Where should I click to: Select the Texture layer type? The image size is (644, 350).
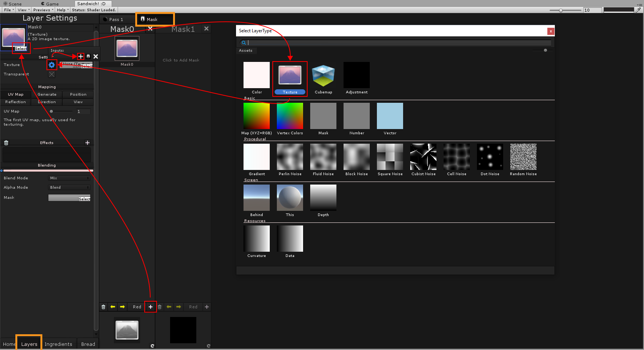point(290,79)
